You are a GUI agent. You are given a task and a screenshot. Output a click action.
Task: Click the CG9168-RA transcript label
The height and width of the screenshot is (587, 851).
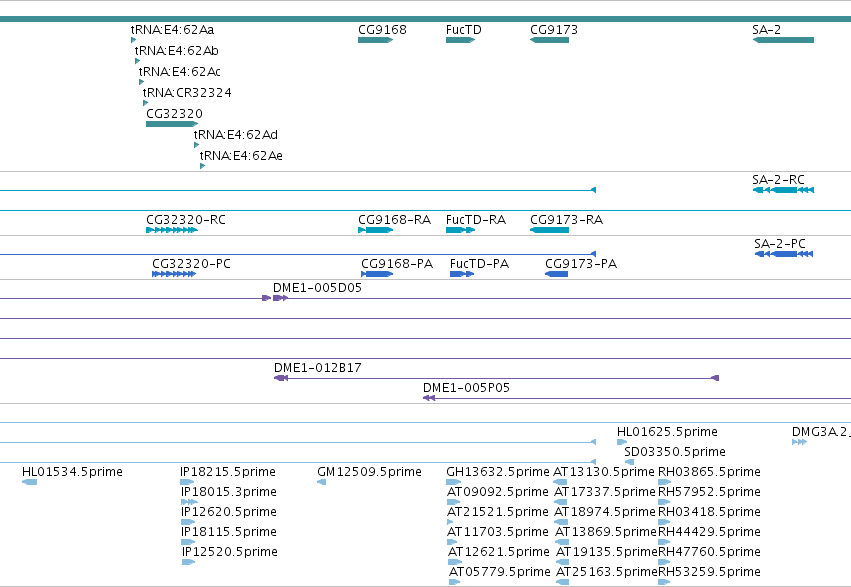(x=395, y=220)
